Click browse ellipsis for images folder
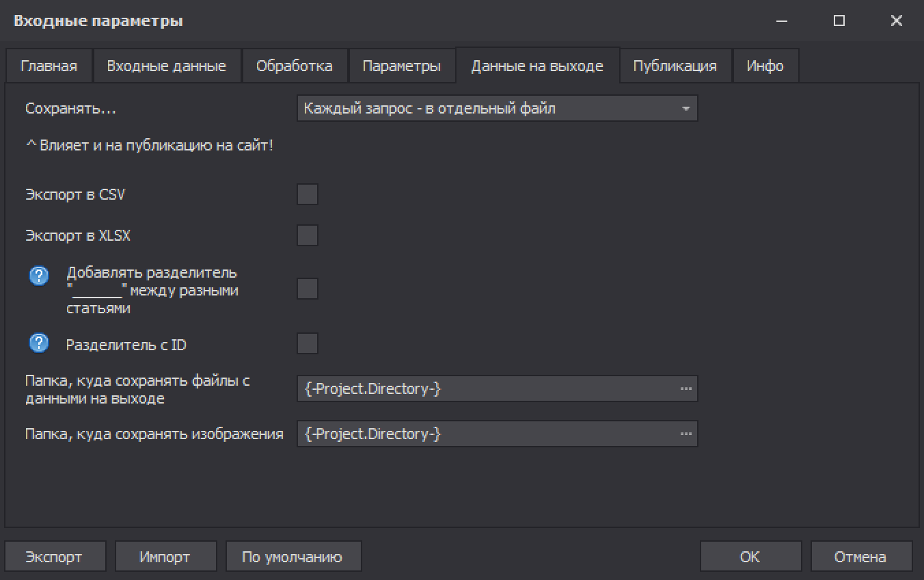This screenshot has width=924, height=580. pyautogui.click(x=685, y=434)
